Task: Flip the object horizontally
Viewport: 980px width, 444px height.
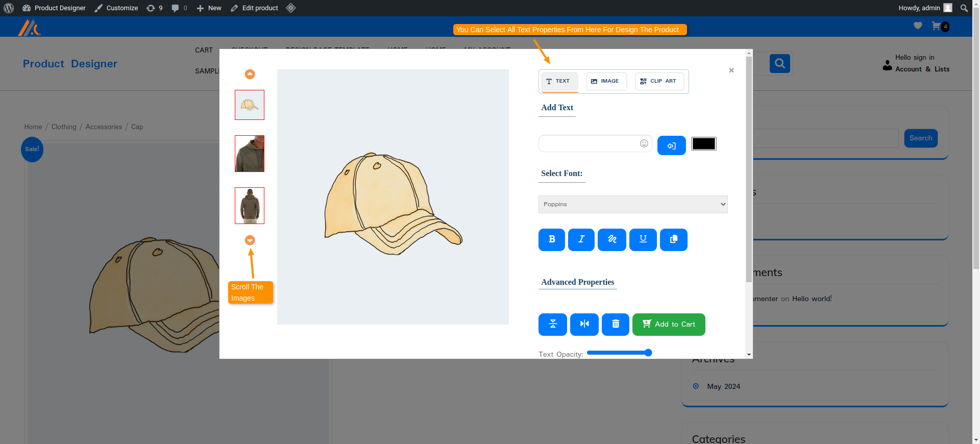Action: coord(584,324)
